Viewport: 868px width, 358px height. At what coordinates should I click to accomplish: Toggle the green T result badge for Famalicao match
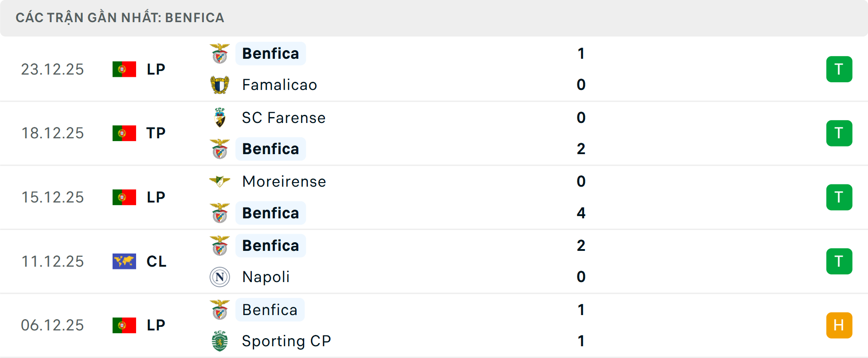click(840, 69)
